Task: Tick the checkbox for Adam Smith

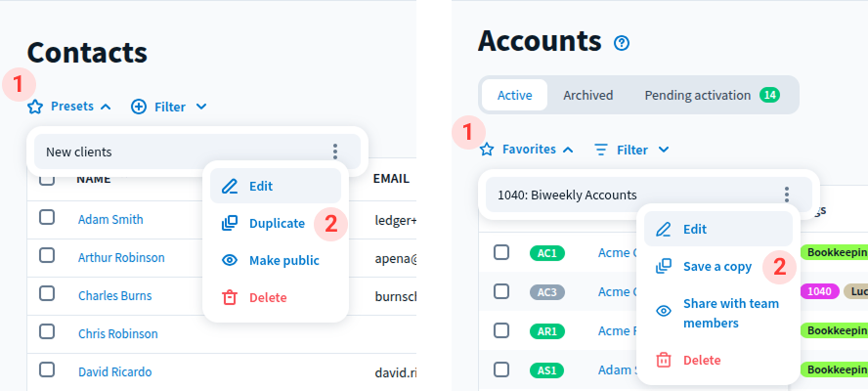Action: pos(47,219)
